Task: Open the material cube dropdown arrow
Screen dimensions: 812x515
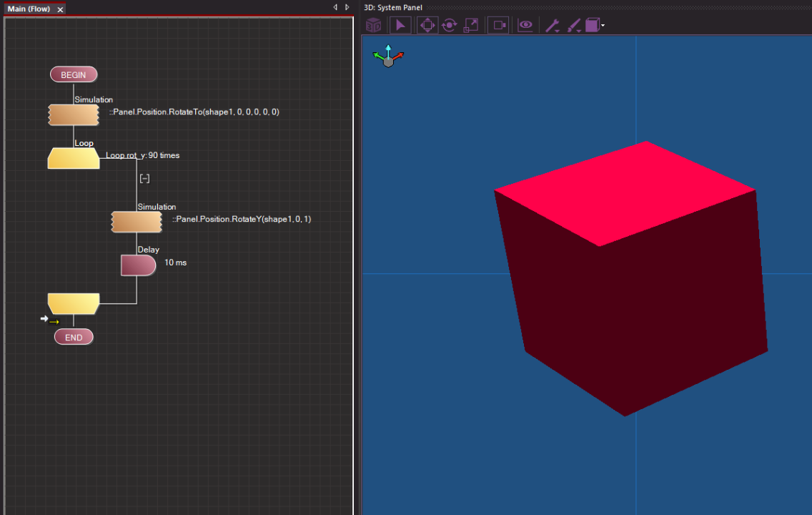Action: coord(603,24)
